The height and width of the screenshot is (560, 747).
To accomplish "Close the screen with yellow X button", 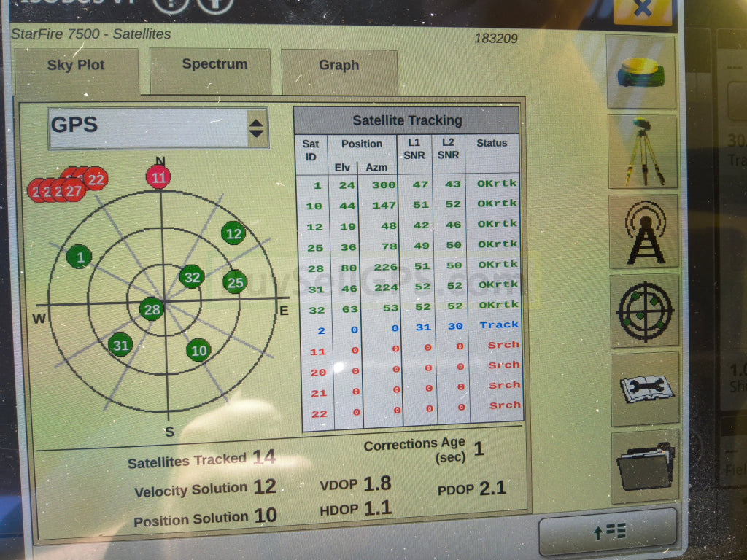I will click(x=642, y=10).
